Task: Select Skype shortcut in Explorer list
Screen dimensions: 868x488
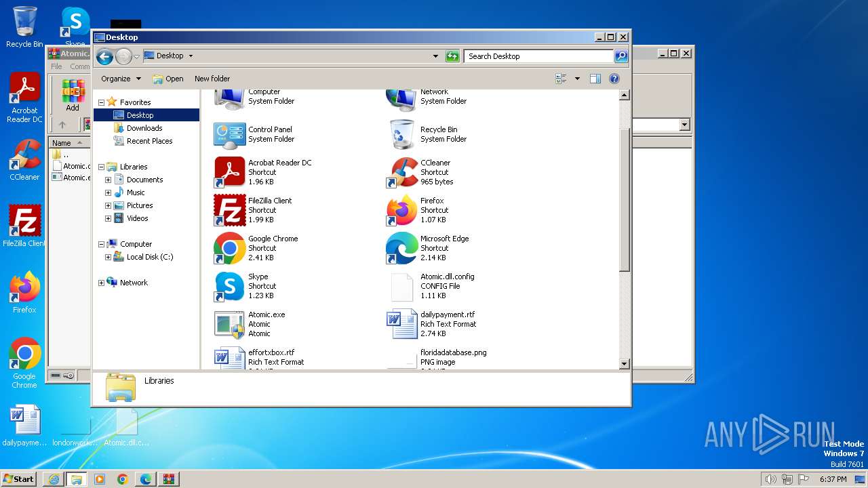Action: point(245,286)
